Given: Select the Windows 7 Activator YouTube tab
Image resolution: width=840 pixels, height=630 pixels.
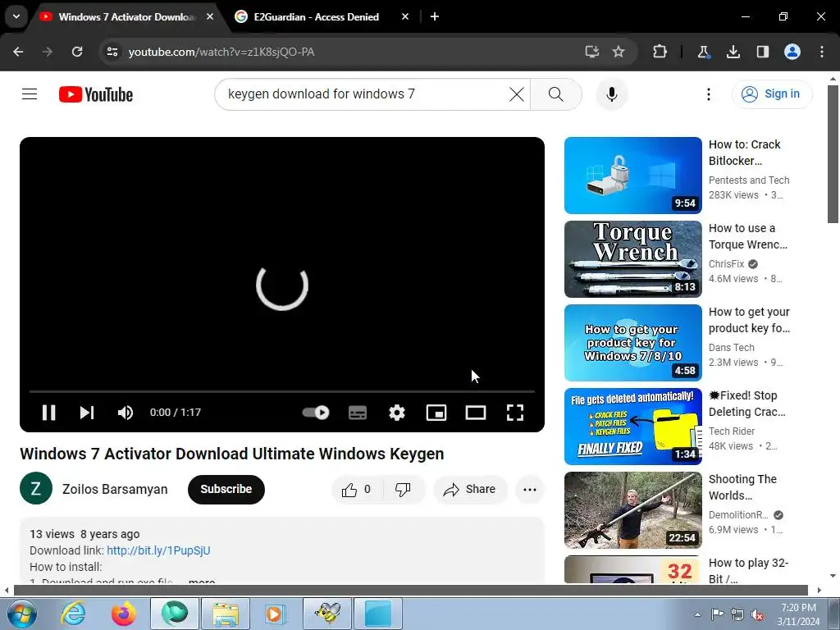Looking at the screenshot, I should pos(127,17).
